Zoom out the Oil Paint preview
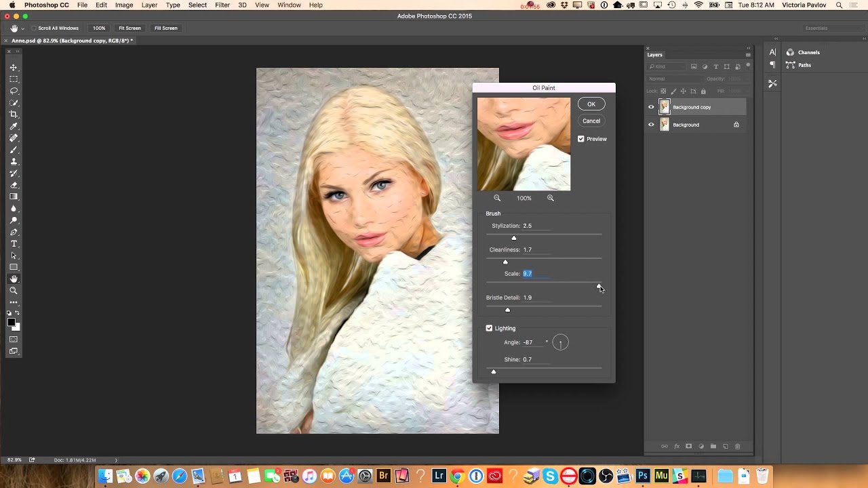 [497, 198]
